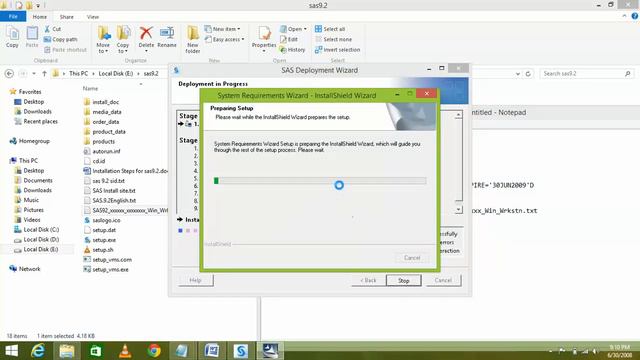Screen dimensions: 640x360
Task: Click the Up one level arrow
Action: (44, 73)
